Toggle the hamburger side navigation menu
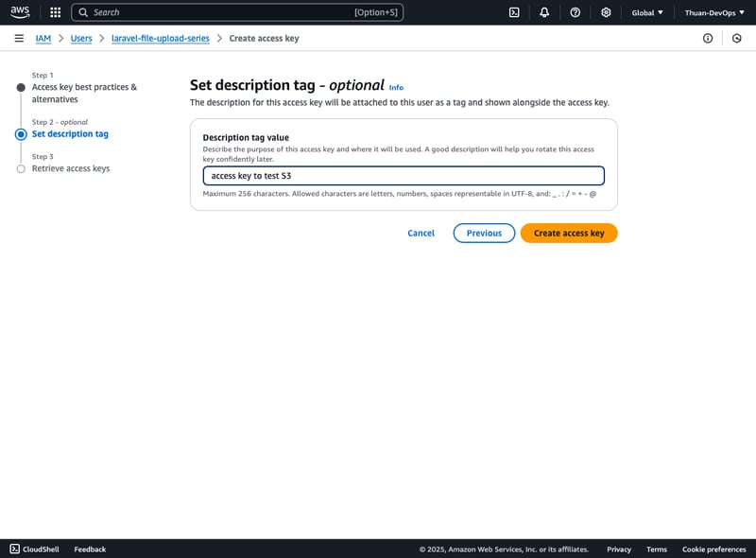Image resolution: width=756 pixels, height=558 pixels. click(19, 38)
